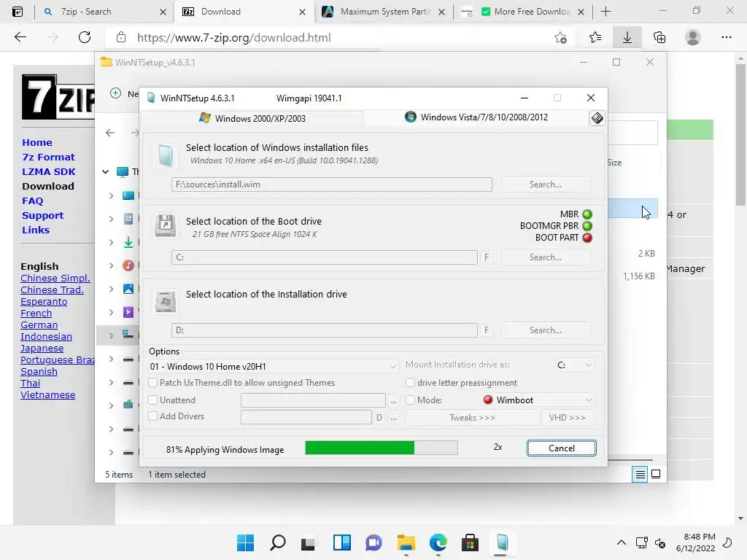
Task: Switch to WinNTSetup taskbar icon
Action: pos(502,542)
